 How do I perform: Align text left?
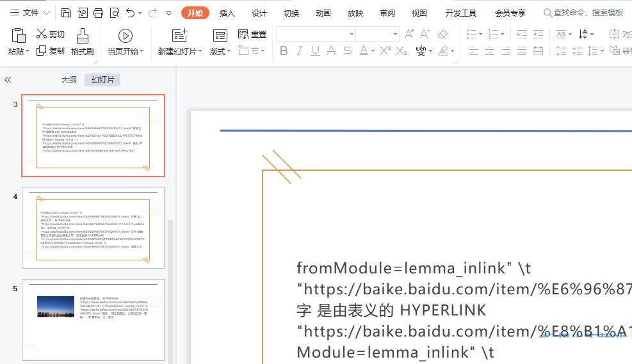click(x=474, y=51)
